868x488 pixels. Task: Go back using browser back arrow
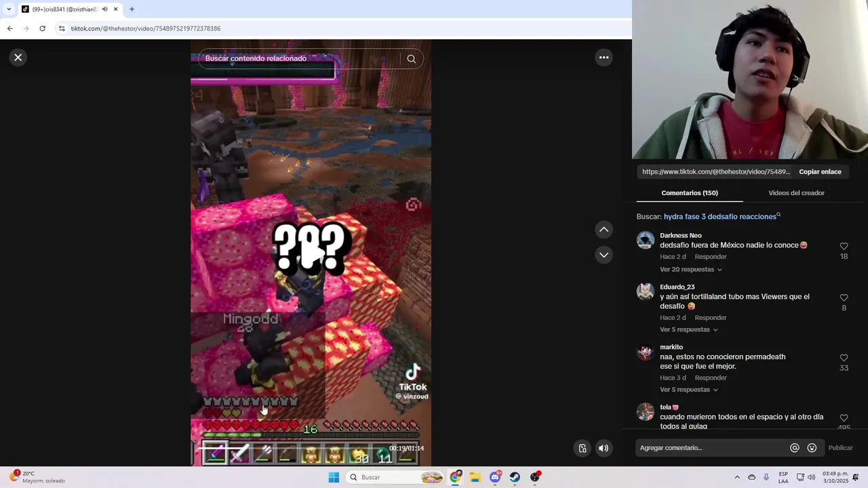coord(9,28)
